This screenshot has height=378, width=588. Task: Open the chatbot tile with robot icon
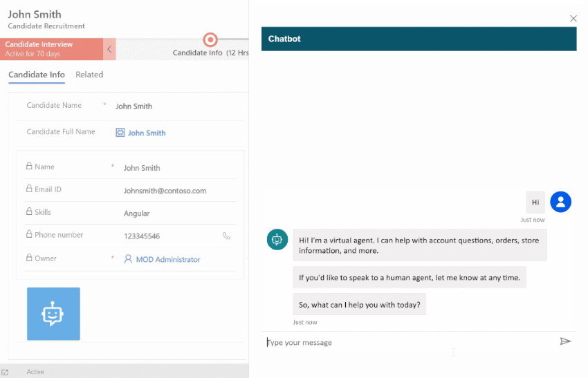pos(53,314)
